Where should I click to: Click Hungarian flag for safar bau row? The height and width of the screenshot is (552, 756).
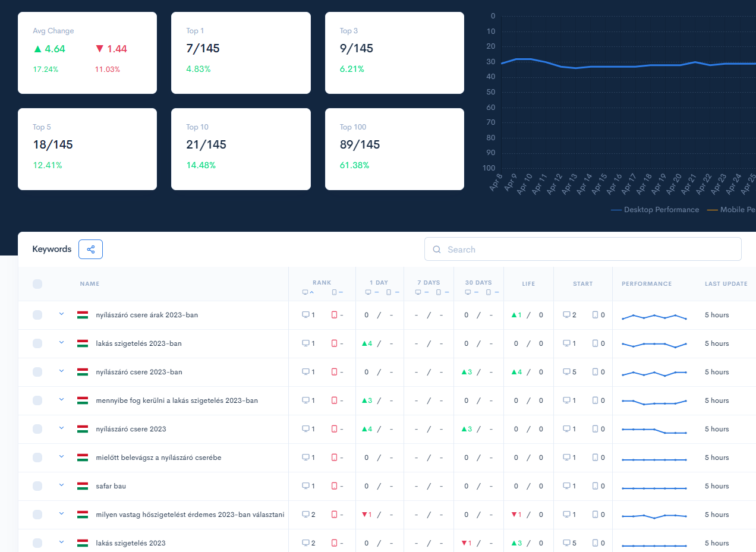pos(83,486)
